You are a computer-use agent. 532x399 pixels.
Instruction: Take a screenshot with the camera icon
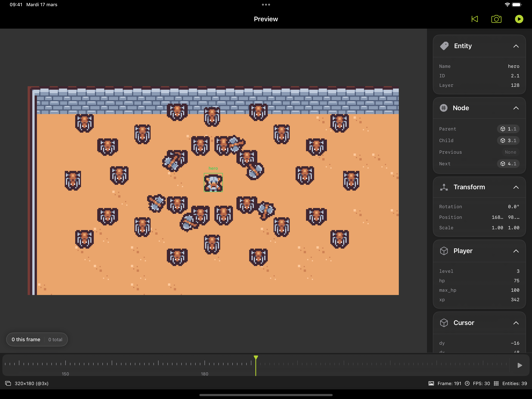(x=496, y=19)
